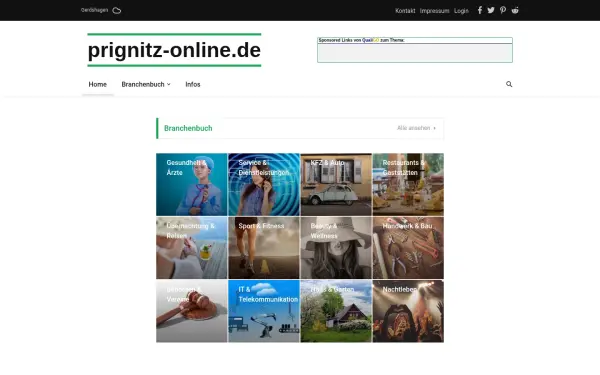Open the KFZ & Auto category tile

(x=336, y=184)
